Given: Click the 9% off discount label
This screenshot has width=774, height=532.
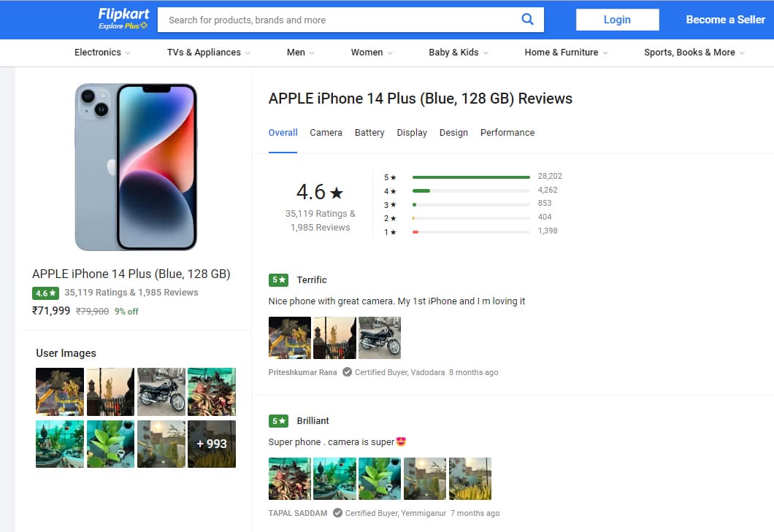Looking at the screenshot, I should tap(126, 312).
